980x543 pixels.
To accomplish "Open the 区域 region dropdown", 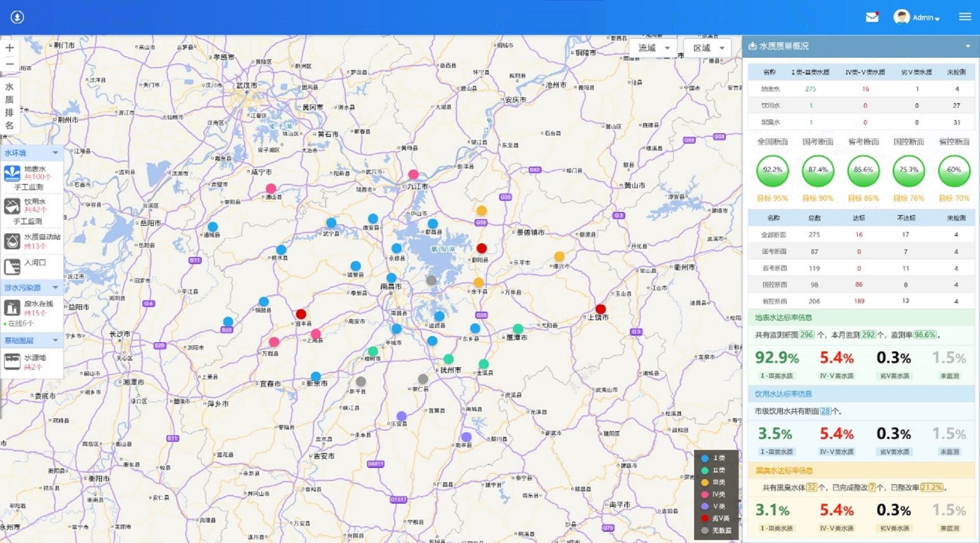I will [708, 48].
